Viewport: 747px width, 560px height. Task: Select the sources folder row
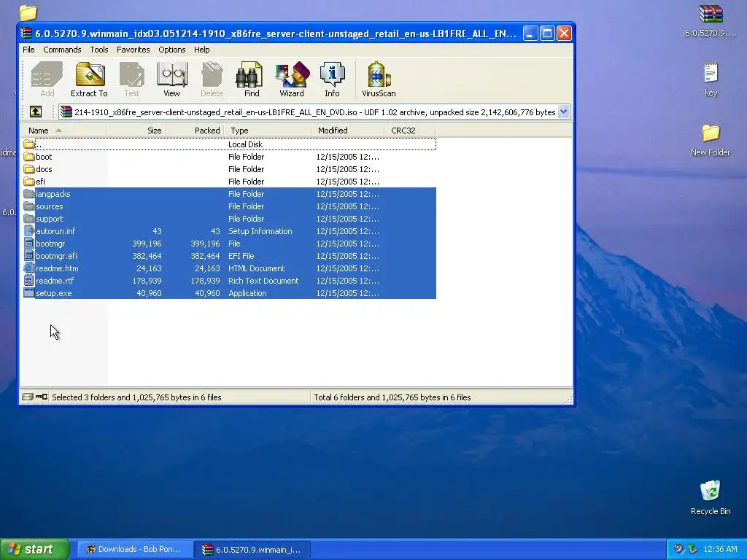229,206
